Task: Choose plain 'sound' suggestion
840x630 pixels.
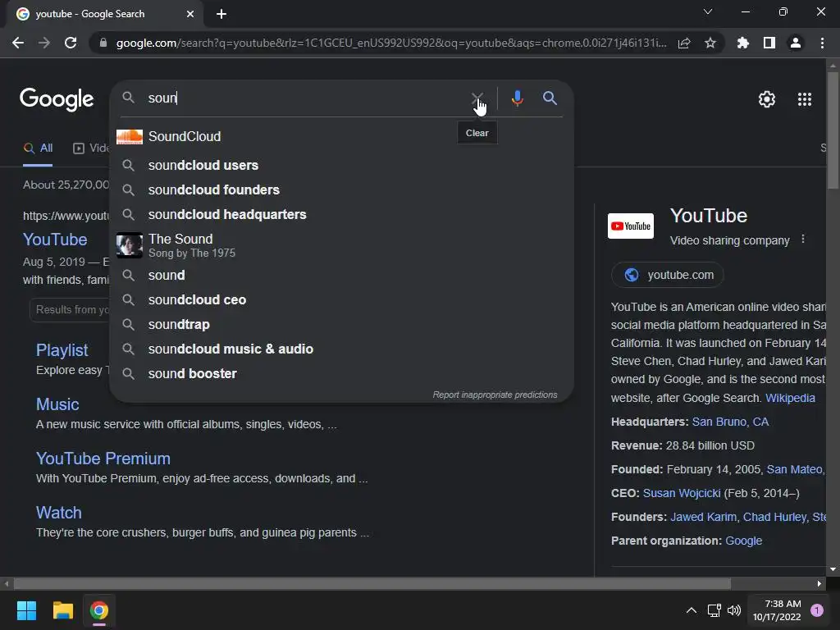Action: coord(341,276)
